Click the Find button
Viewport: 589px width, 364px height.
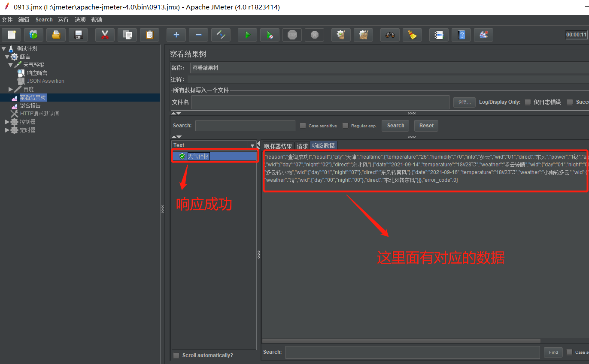point(553,352)
